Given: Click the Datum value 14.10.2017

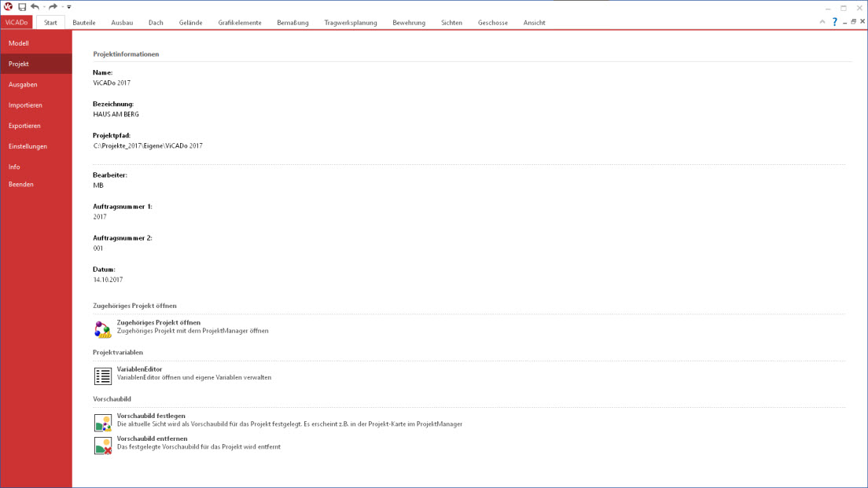Looking at the screenshot, I should pyautogui.click(x=108, y=280).
